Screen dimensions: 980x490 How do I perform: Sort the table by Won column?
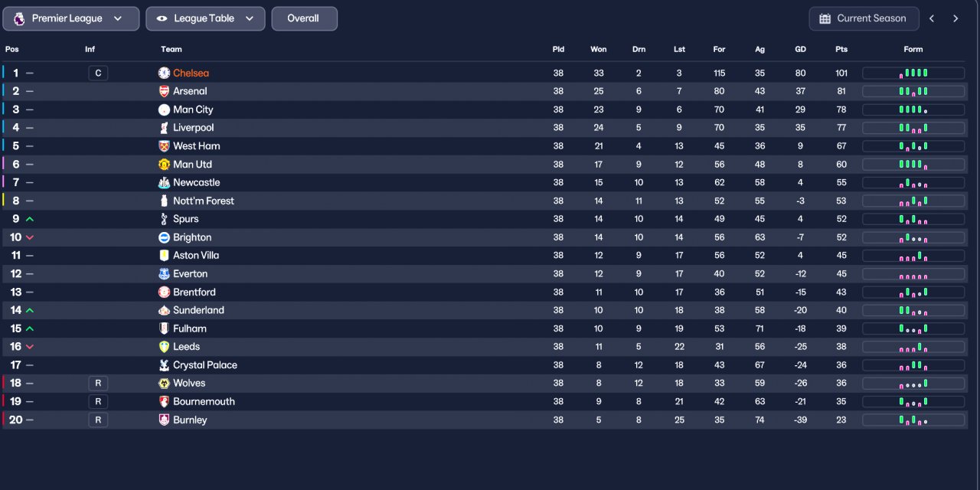598,49
